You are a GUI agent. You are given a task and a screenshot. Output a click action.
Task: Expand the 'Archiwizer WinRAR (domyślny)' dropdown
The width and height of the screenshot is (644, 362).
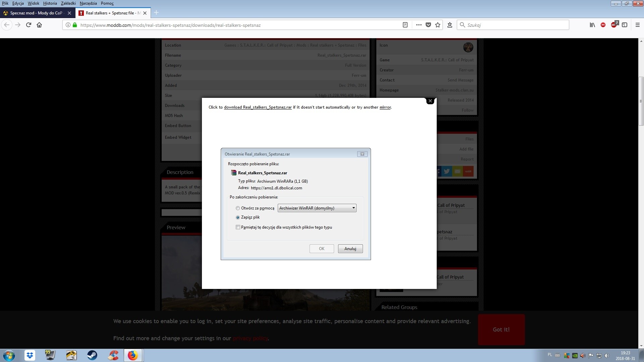[x=317, y=208]
